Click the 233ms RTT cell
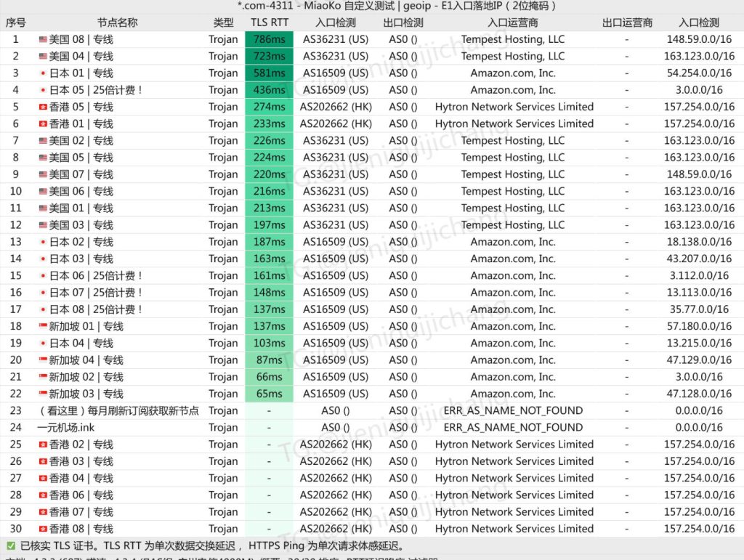 pyautogui.click(x=269, y=123)
